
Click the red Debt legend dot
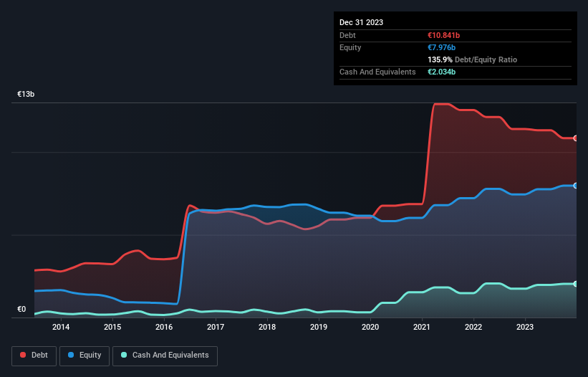(23, 355)
